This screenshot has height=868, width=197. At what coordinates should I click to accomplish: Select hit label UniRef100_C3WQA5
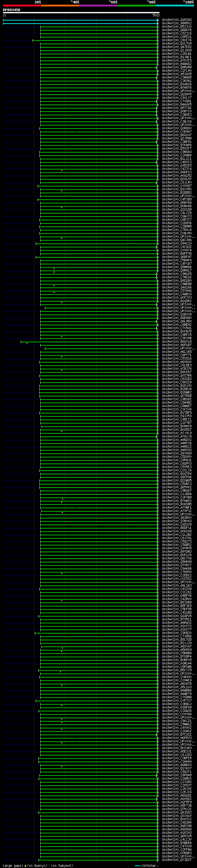(x=176, y=78)
